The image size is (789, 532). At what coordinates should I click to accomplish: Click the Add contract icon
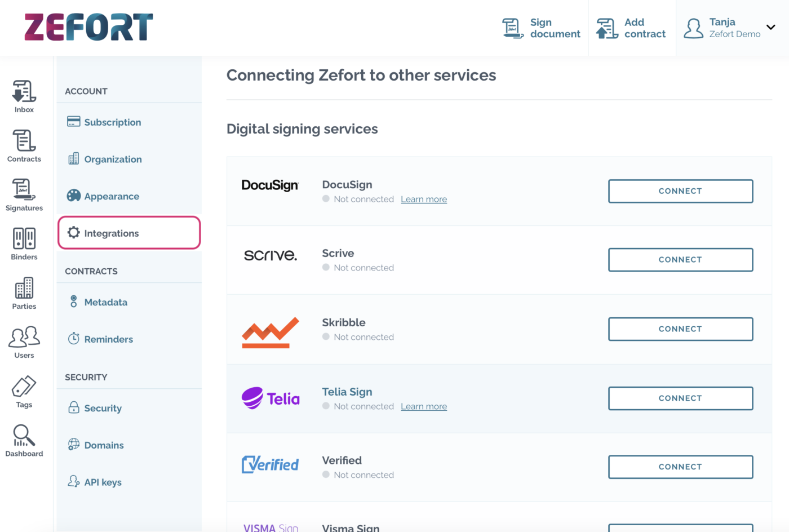(x=606, y=27)
